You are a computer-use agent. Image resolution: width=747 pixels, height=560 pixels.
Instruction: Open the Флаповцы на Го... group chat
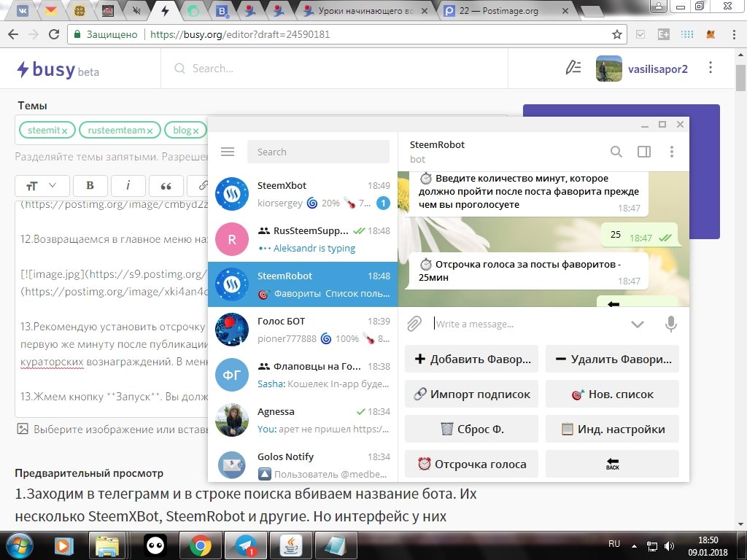303,375
